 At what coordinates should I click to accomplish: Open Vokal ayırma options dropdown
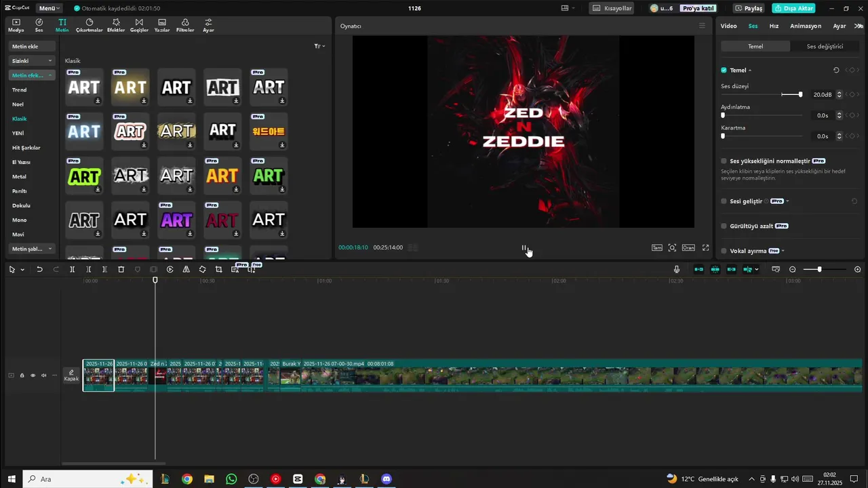pos(783,251)
